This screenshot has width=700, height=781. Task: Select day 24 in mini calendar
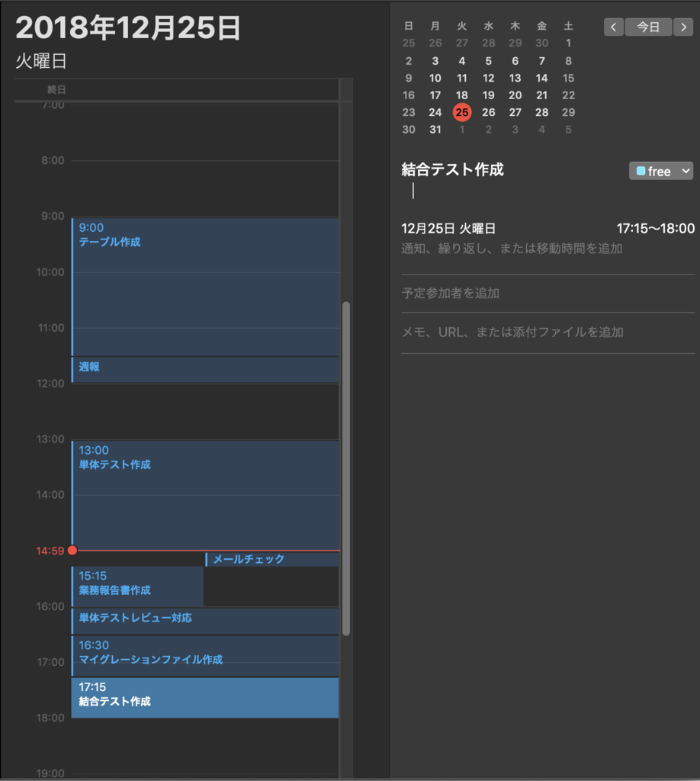[x=435, y=112]
